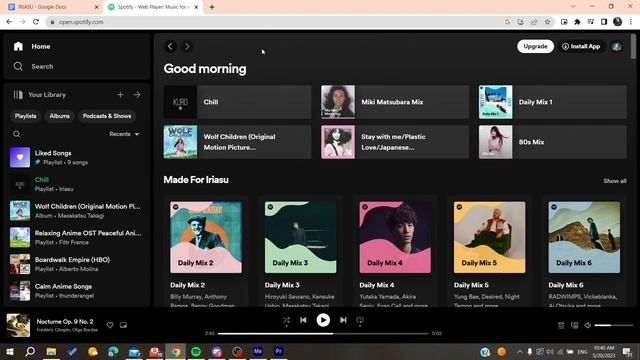Go forward using Spotify's forward arrow

[187, 47]
